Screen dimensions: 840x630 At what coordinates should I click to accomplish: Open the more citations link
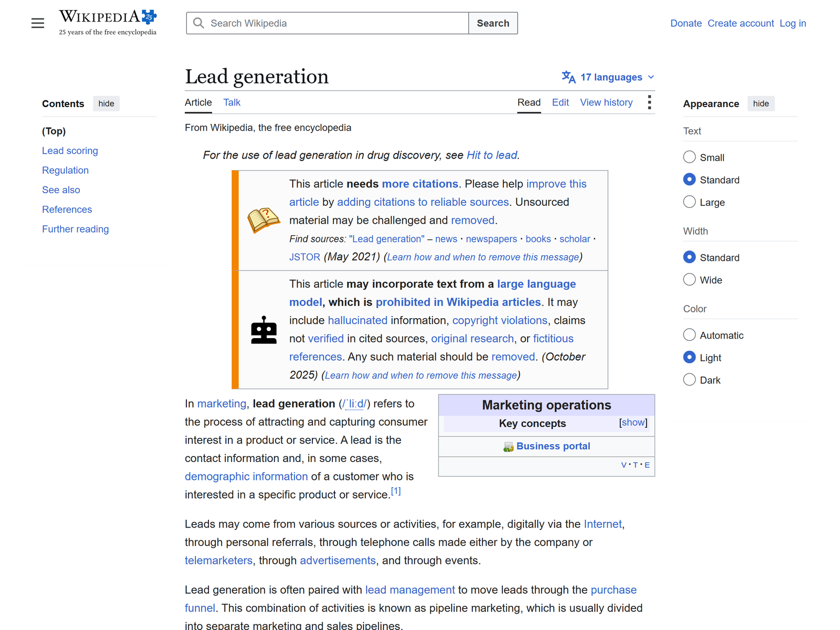tap(420, 184)
